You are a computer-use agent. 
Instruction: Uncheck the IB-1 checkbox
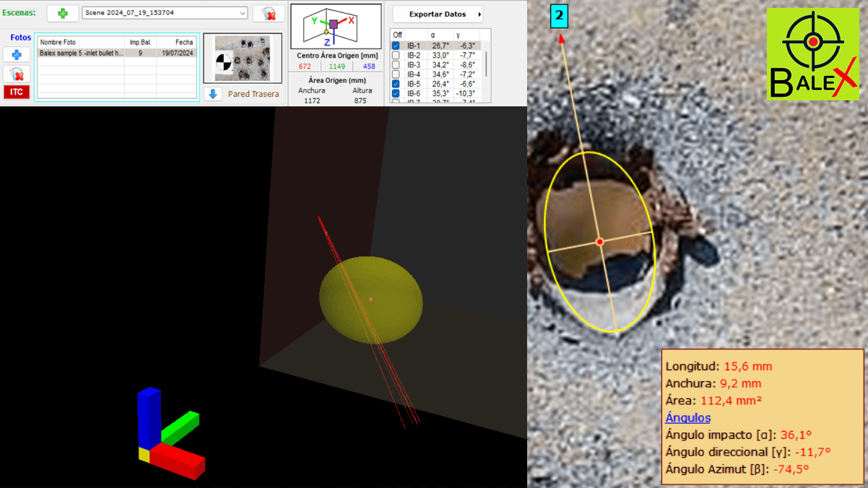coord(396,45)
